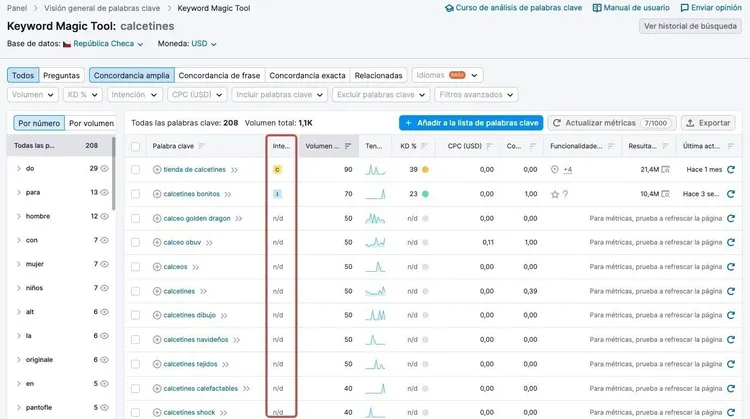Image resolution: width=750 pixels, height=419 pixels.
Task: Expand the 'mujer' keyword group
Action: pyautogui.click(x=19, y=264)
